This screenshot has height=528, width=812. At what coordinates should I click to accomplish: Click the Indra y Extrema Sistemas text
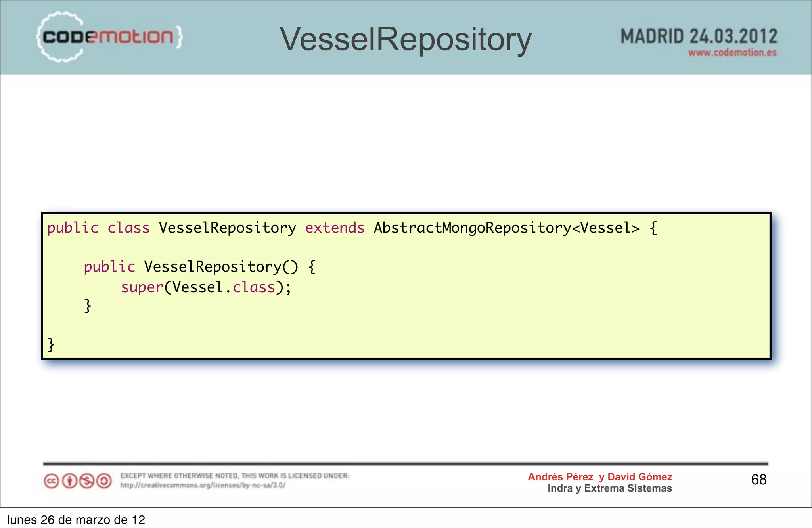click(610, 488)
